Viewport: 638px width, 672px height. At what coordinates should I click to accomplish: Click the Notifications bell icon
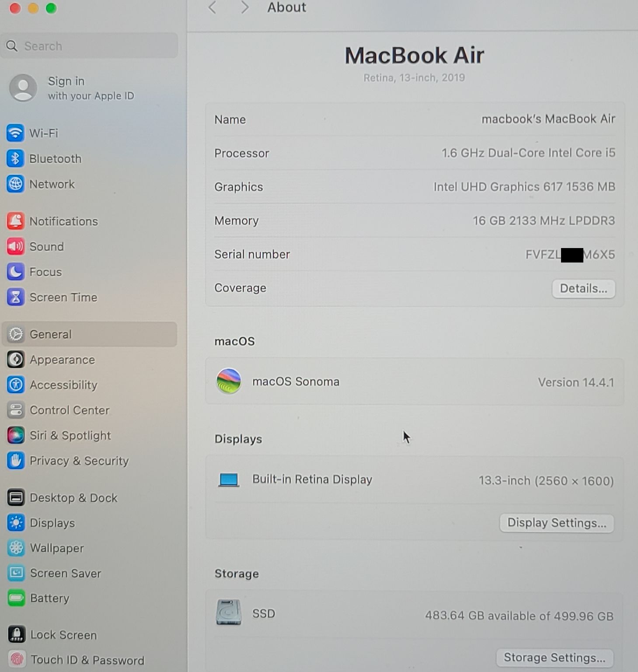coord(15,221)
